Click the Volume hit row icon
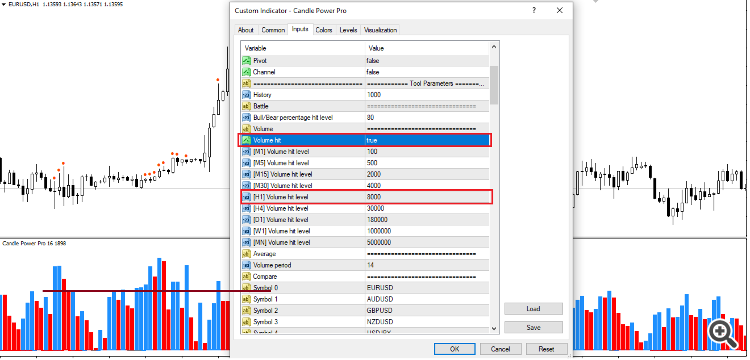This screenshot has height=360, width=750. 246,140
